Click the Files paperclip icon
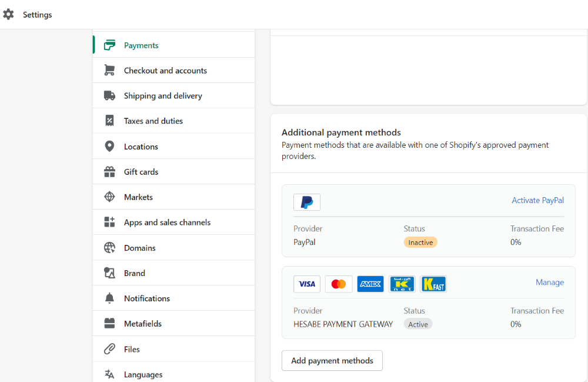Image resolution: width=588 pixels, height=382 pixels. click(x=109, y=349)
